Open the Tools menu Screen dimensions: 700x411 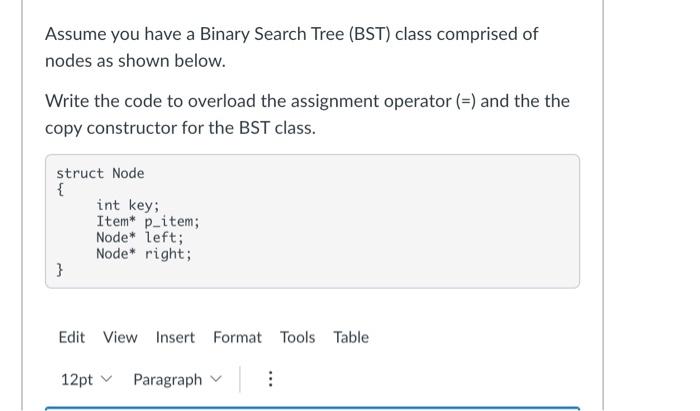[297, 337]
